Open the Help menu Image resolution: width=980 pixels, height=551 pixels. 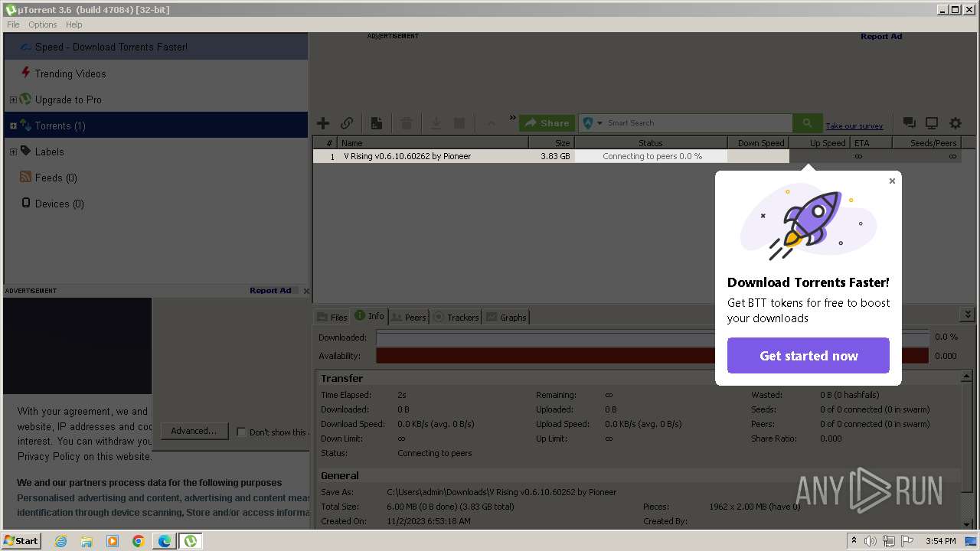point(74,24)
